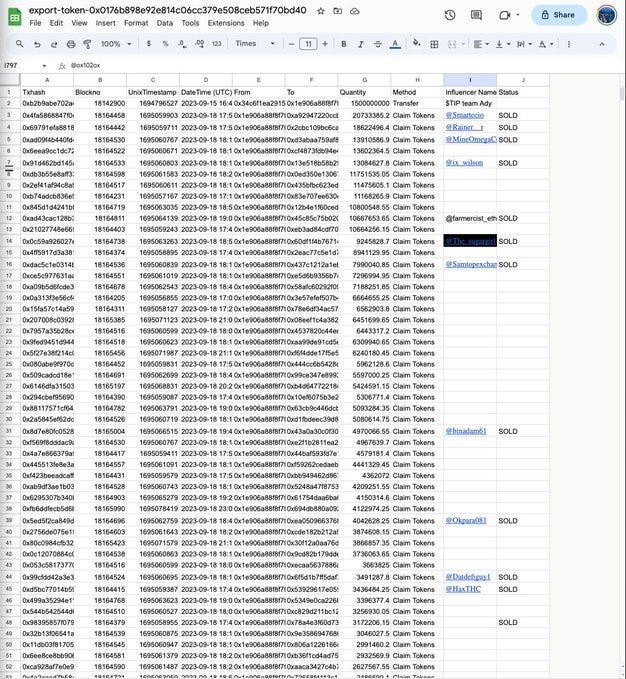
Task: Select row 12 header
Action: pyautogui.click(x=9, y=218)
